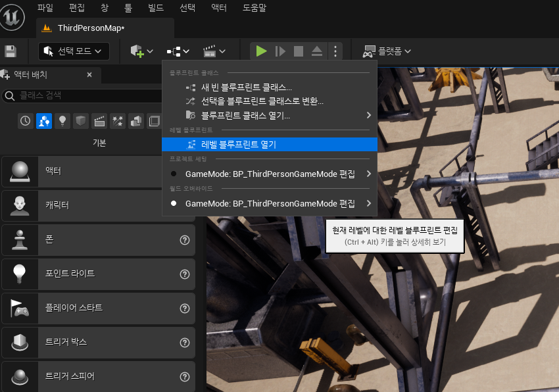Open the 파일 menu

(x=45, y=7)
